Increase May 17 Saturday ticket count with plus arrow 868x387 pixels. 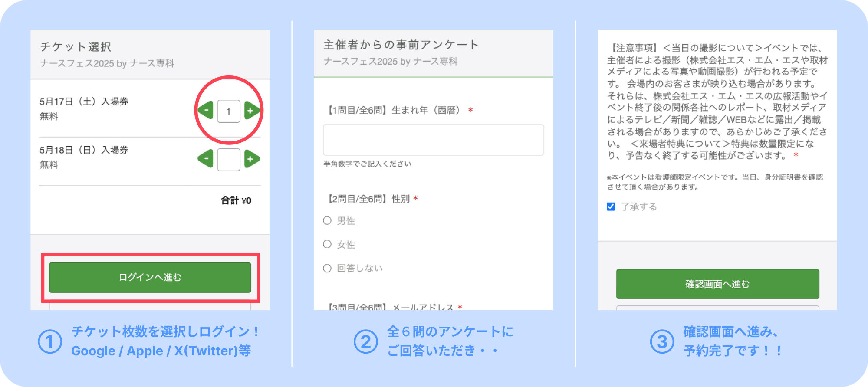(252, 111)
